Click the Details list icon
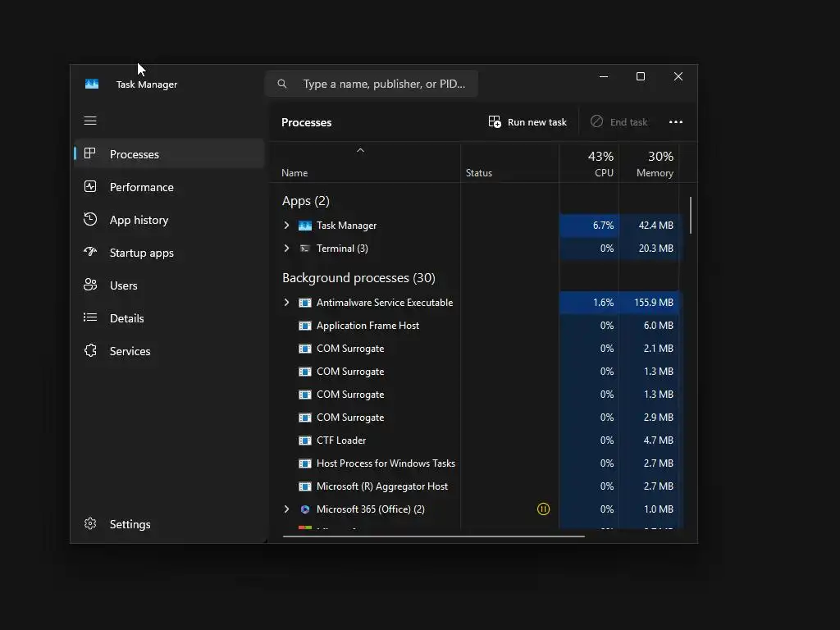This screenshot has width=840, height=630. 90,317
